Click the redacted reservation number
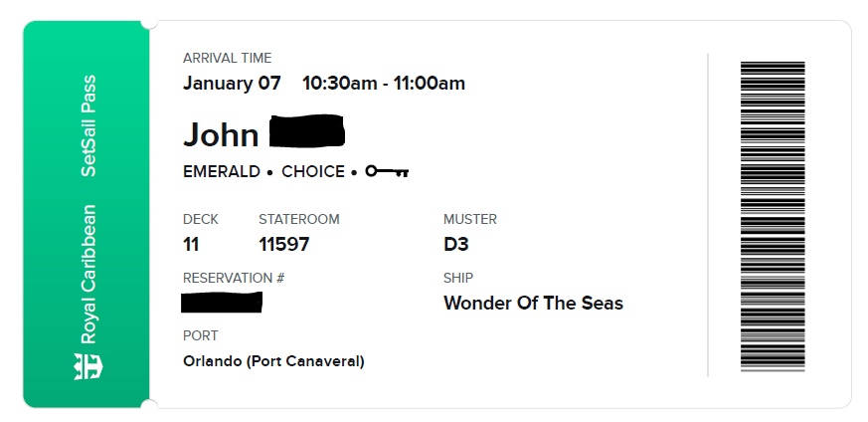Screen dimensions: 868x422 [x=223, y=302]
